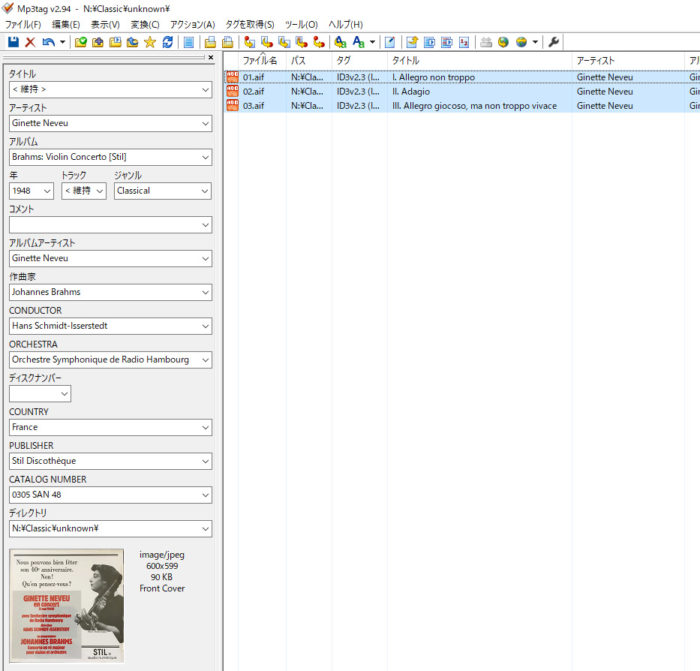
Task: Expand the ディレクトリ path dropdown
Action: (205, 529)
